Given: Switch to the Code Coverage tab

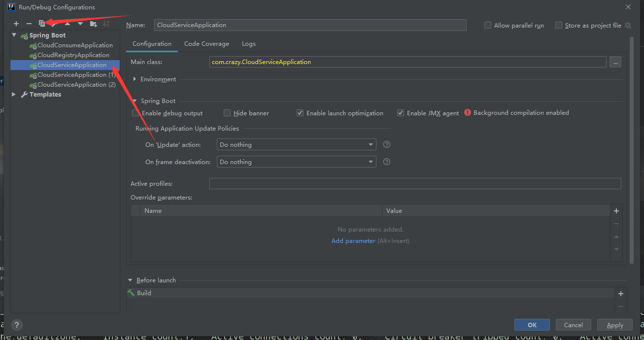Looking at the screenshot, I should coord(206,44).
